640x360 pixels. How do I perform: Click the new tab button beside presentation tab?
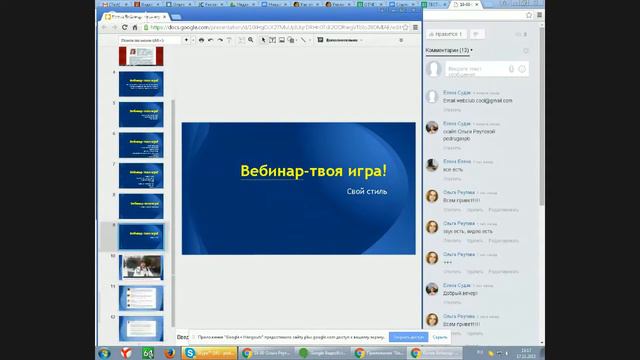click(176, 17)
